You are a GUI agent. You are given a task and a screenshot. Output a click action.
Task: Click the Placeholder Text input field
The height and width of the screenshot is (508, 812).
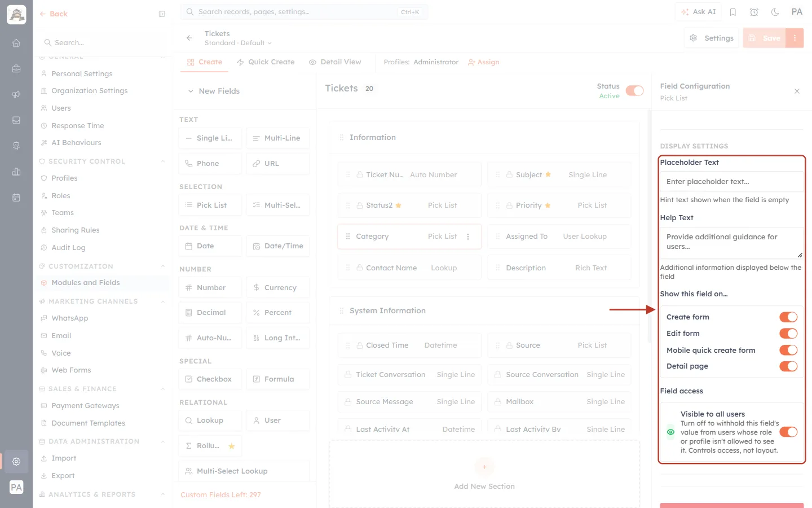[731, 182]
